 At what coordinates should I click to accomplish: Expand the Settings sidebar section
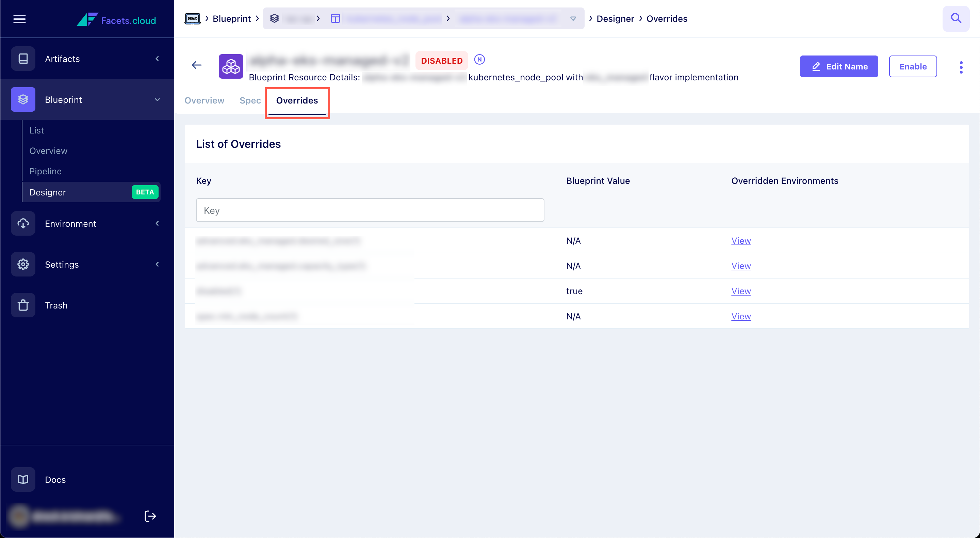157,264
